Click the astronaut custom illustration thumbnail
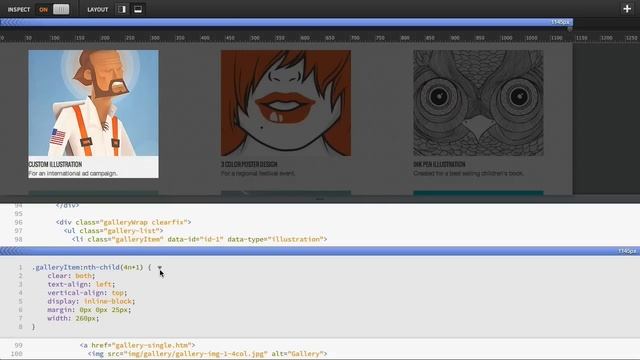This screenshot has height=360, width=640. (x=93, y=103)
